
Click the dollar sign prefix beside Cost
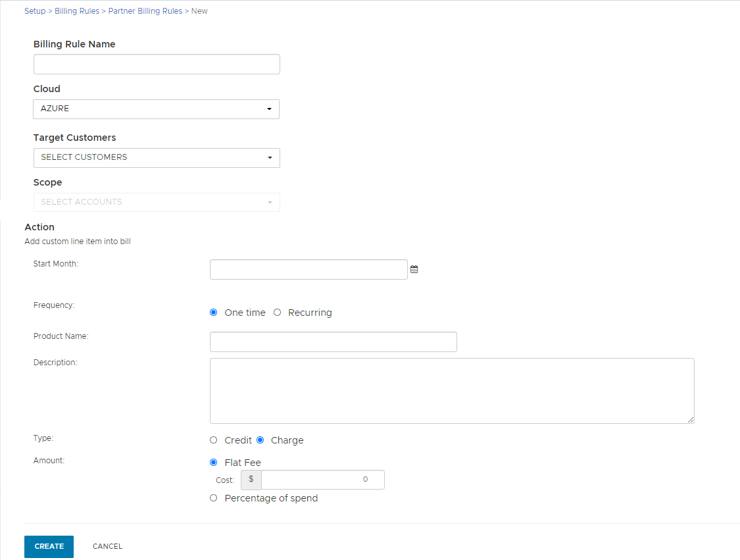(251, 479)
